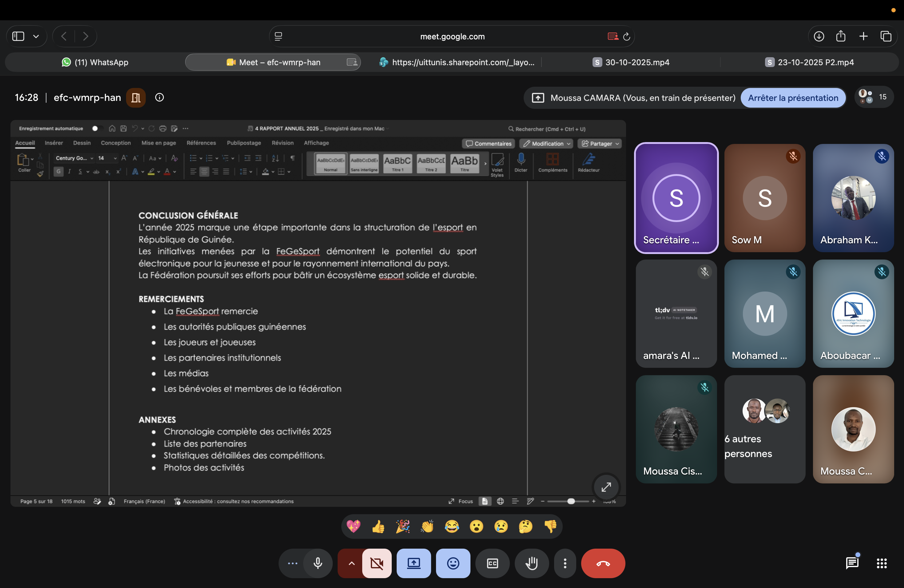Show Safari downloads

tap(819, 36)
